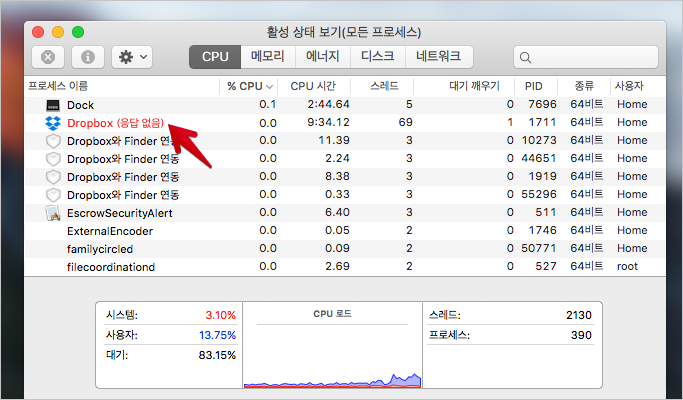683x400 pixels.
Task: Select the familycircled process row
Action: 345,249
